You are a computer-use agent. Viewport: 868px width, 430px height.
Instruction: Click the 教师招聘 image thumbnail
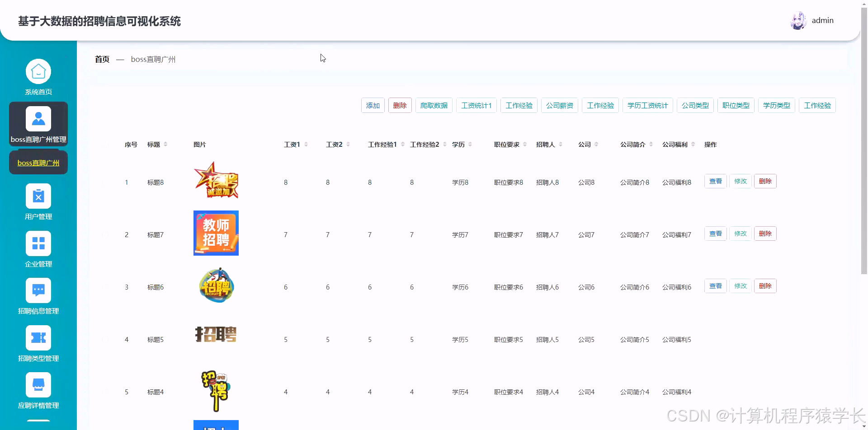pyautogui.click(x=216, y=233)
